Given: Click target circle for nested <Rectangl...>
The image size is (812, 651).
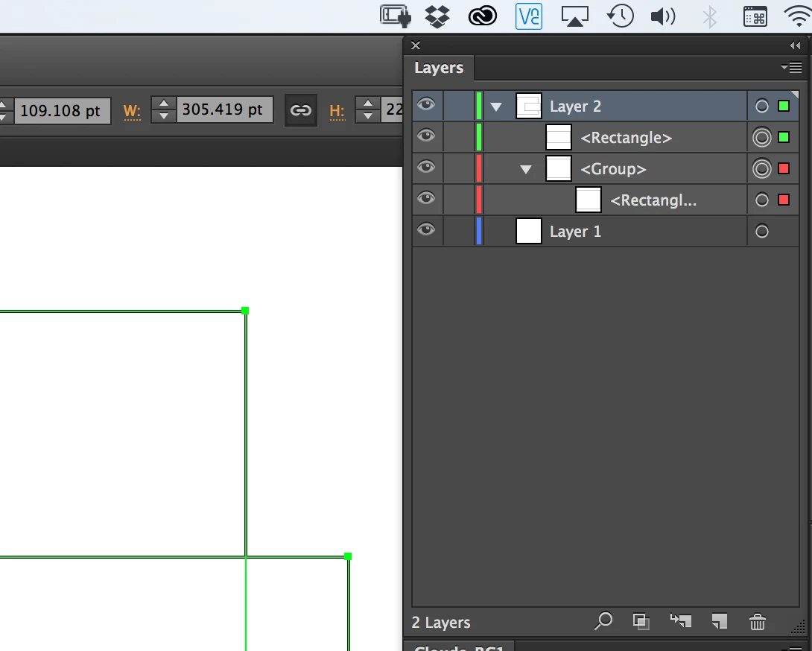Looking at the screenshot, I should [x=762, y=200].
